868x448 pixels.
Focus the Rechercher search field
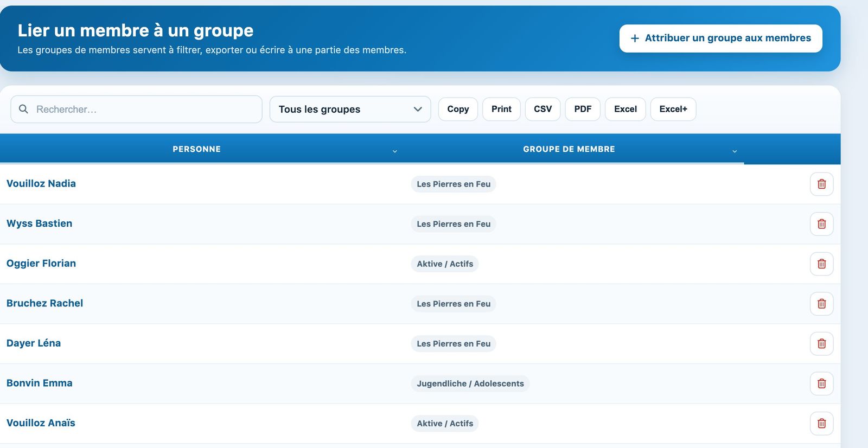(x=136, y=109)
